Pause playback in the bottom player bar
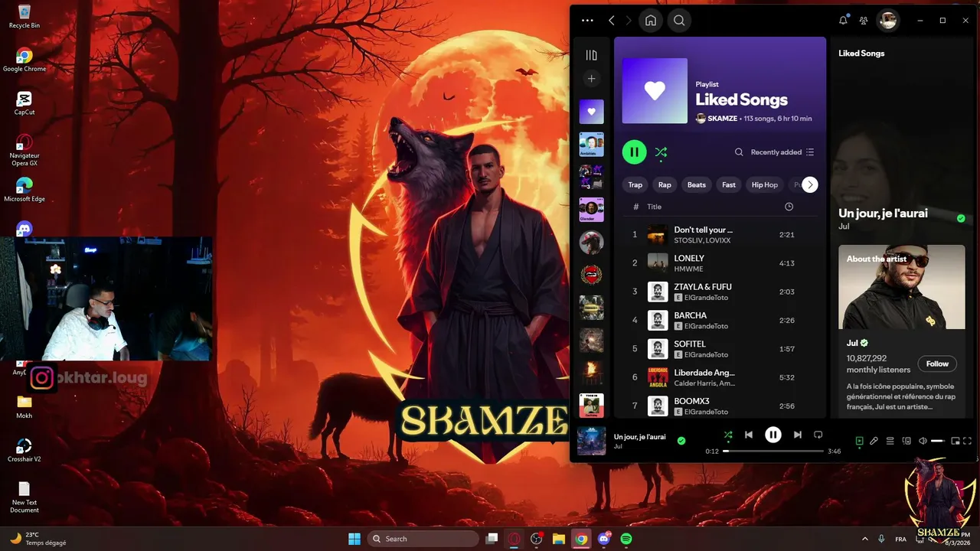Screen dimensions: 980x551 click(x=773, y=435)
